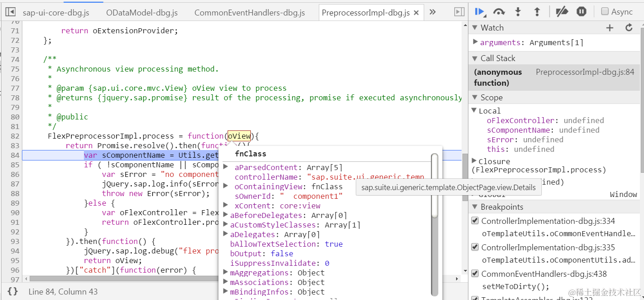
Task: Select the anonymous function call stack frame
Action: point(554,78)
